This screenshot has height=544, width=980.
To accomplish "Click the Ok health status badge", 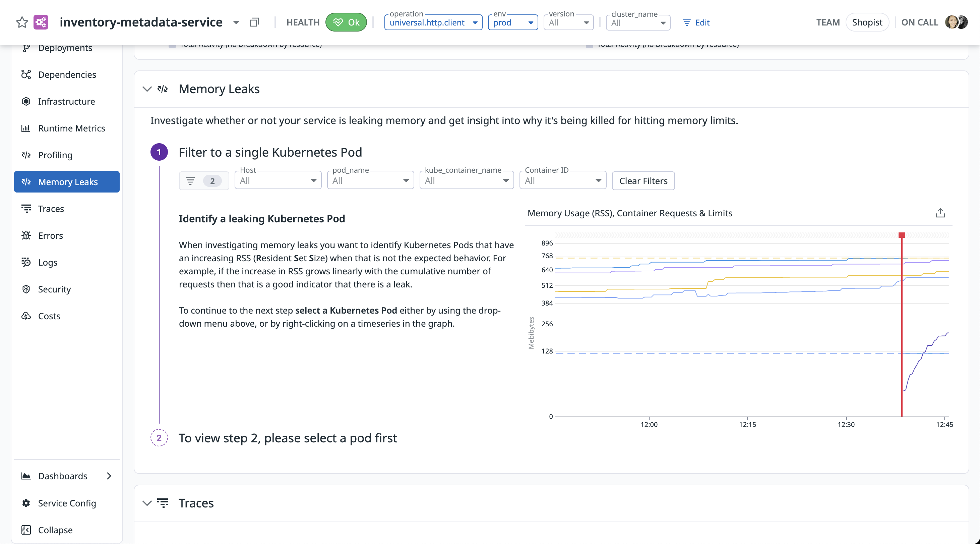I will [346, 22].
